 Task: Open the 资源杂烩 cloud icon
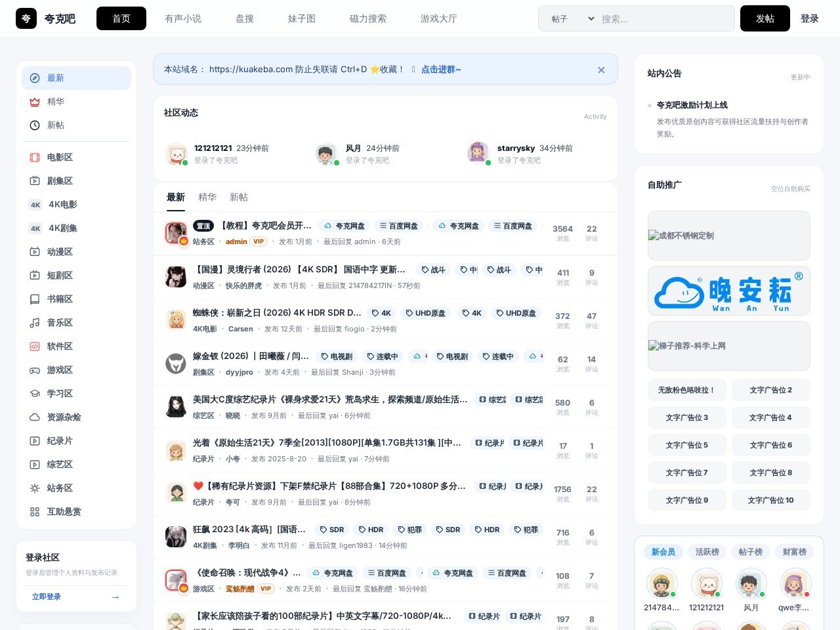35,417
